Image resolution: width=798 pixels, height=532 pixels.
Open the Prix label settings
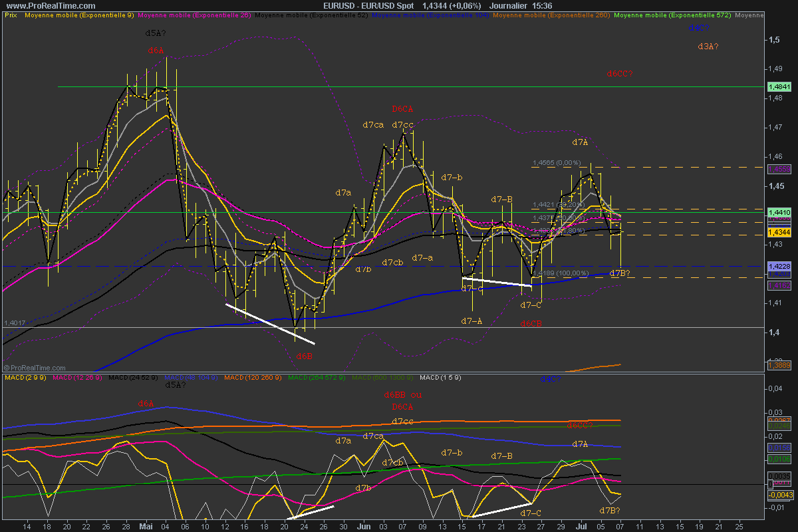(11, 14)
